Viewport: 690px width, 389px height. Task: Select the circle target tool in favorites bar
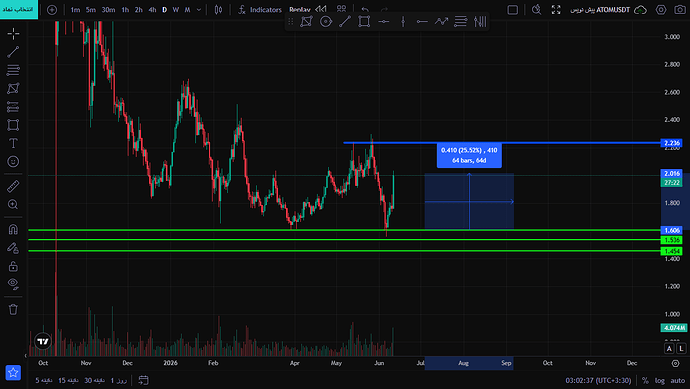coord(326,21)
